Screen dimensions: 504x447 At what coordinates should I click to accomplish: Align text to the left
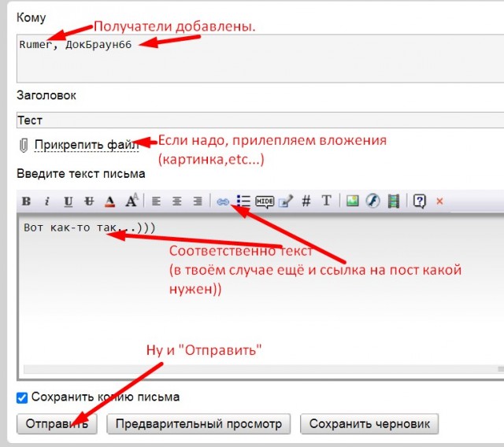156,201
